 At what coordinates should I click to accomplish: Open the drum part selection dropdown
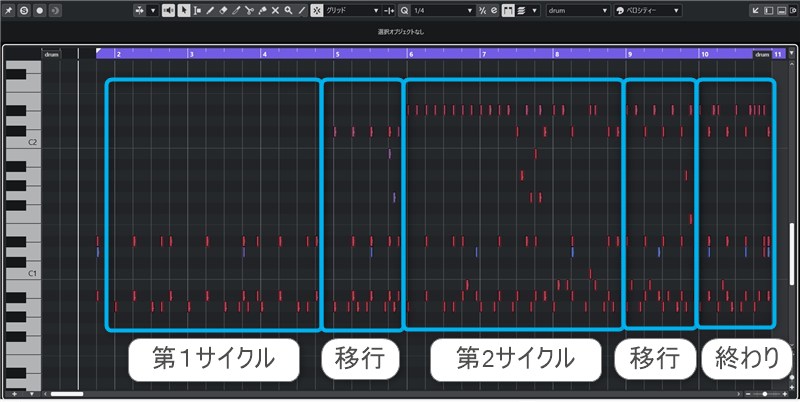tap(578, 11)
